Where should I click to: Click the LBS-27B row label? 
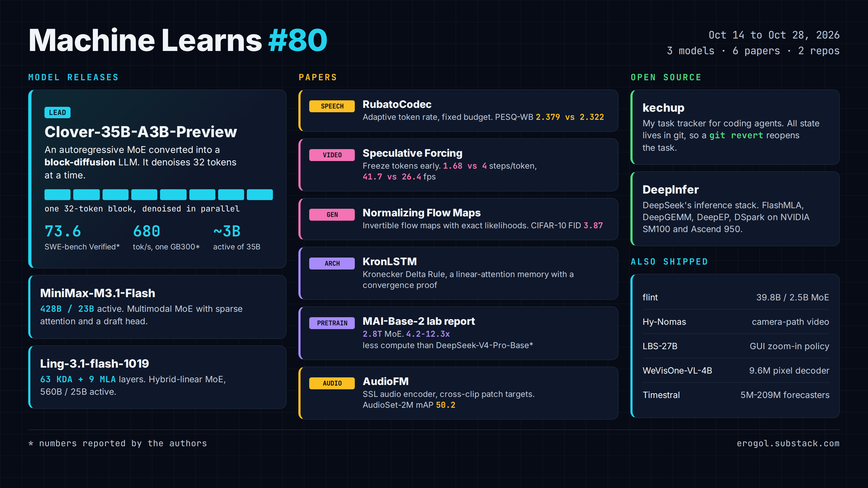tap(660, 346)
